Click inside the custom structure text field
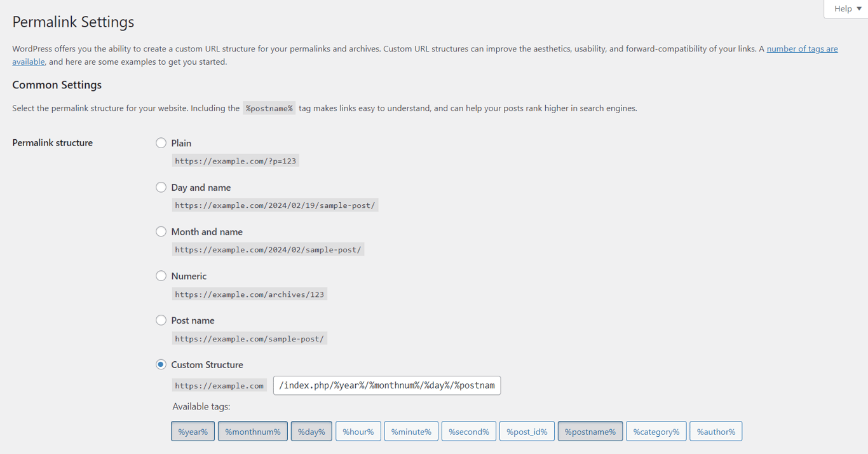This screenshot has width=868, height=454. coord(386,385)
